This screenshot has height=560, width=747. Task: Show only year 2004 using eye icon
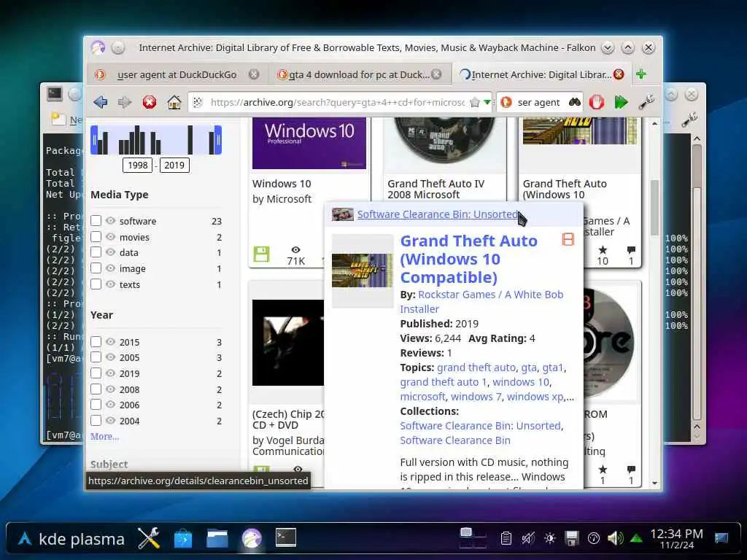pos(111,421)
